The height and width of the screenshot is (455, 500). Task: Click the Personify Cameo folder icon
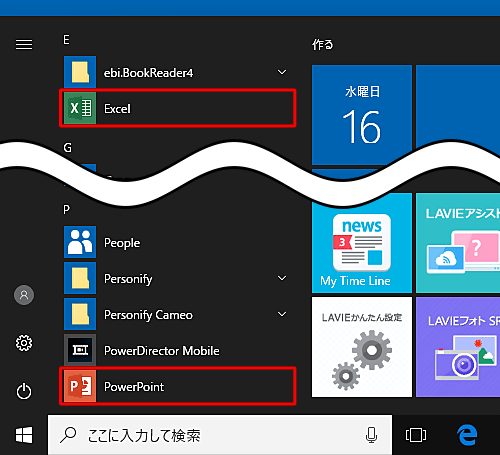[80, 314]
